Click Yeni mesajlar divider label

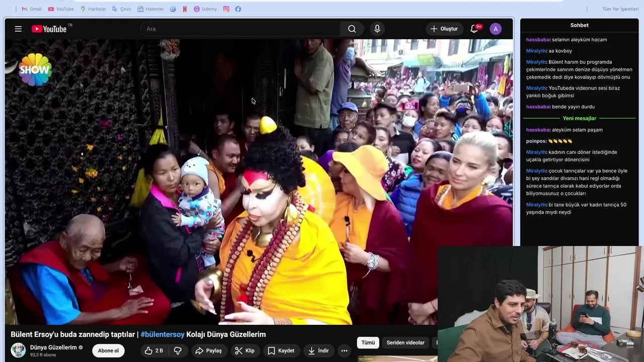tap(580, 119)
